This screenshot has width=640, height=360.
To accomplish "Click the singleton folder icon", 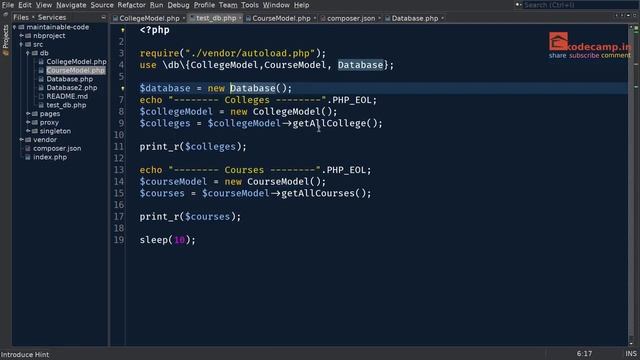I will (x=35, y=131).
